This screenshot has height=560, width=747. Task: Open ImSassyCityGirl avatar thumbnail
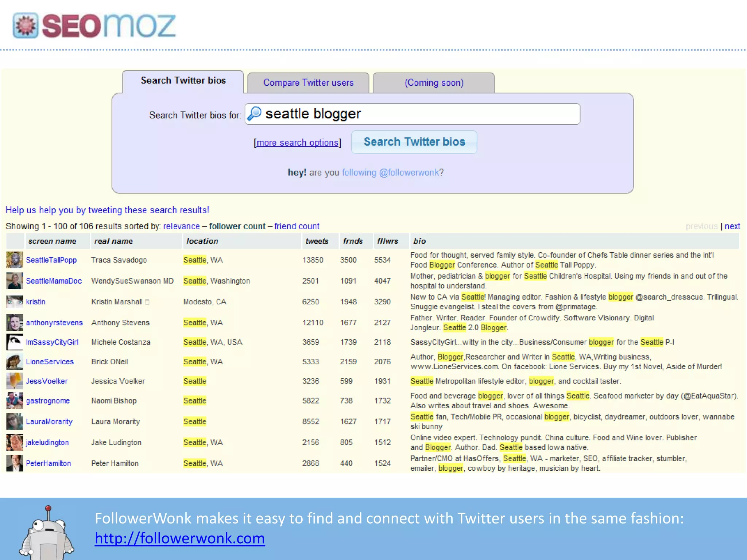(15, 342)
